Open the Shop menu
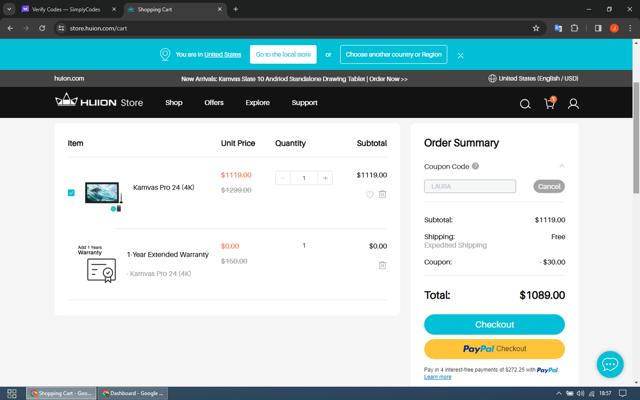 coord(173,102)
